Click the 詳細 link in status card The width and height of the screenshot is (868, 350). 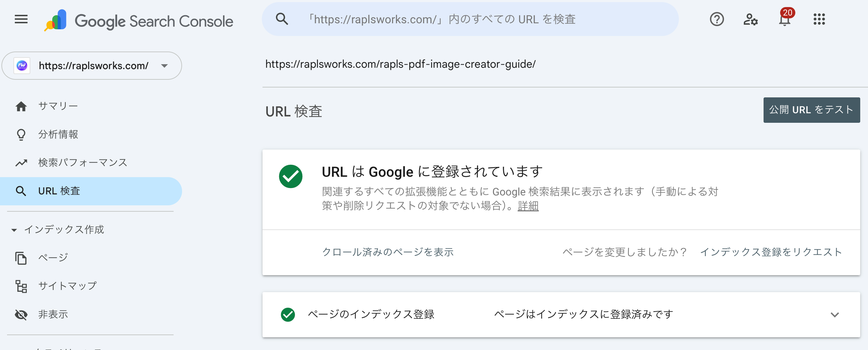[x=528, y=206]
